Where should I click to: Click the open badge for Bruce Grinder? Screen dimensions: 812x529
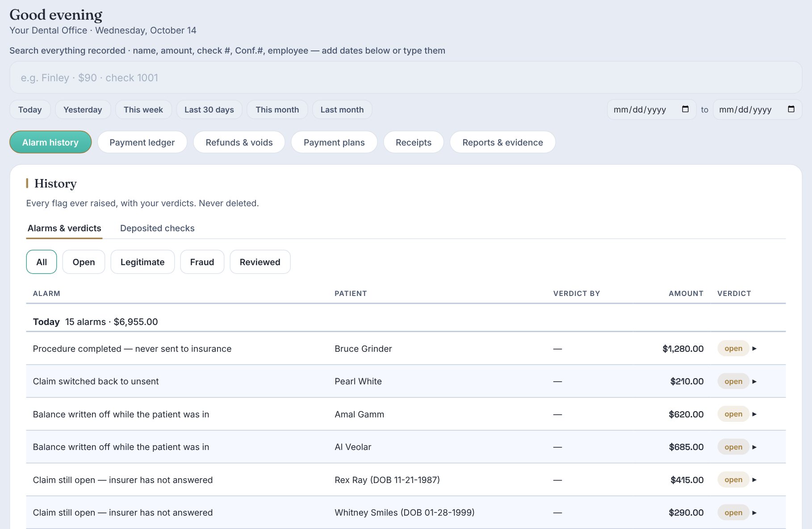point(733,349)
